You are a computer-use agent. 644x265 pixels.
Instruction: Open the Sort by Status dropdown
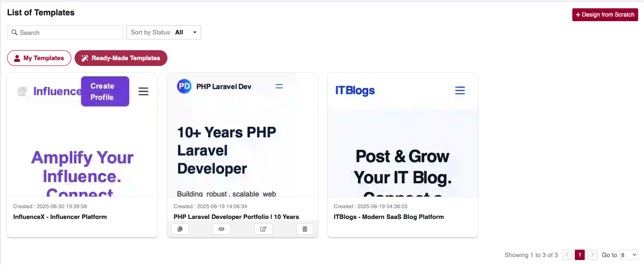(x=164, y=32)
